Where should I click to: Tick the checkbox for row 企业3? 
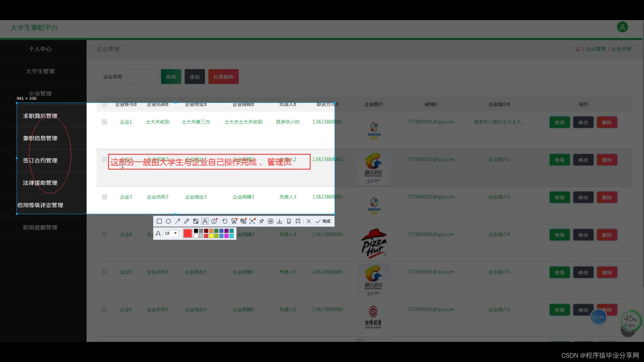point(105,197)
